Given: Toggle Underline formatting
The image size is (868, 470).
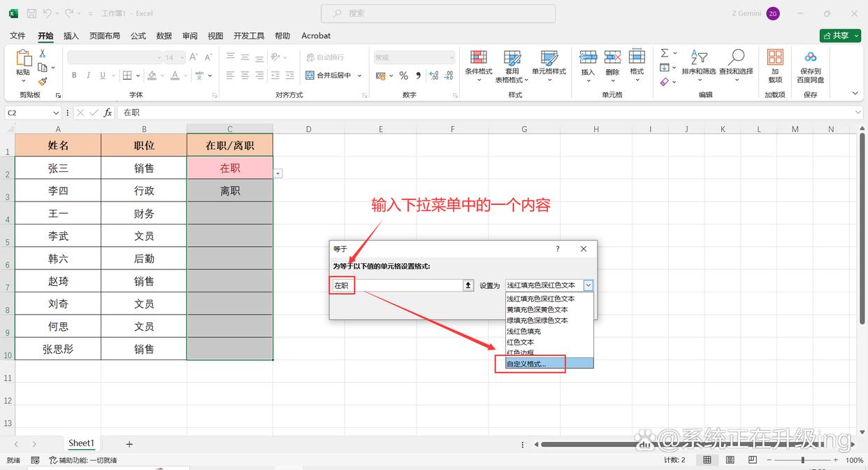Looking at the screenshot, I should (103, 76).
